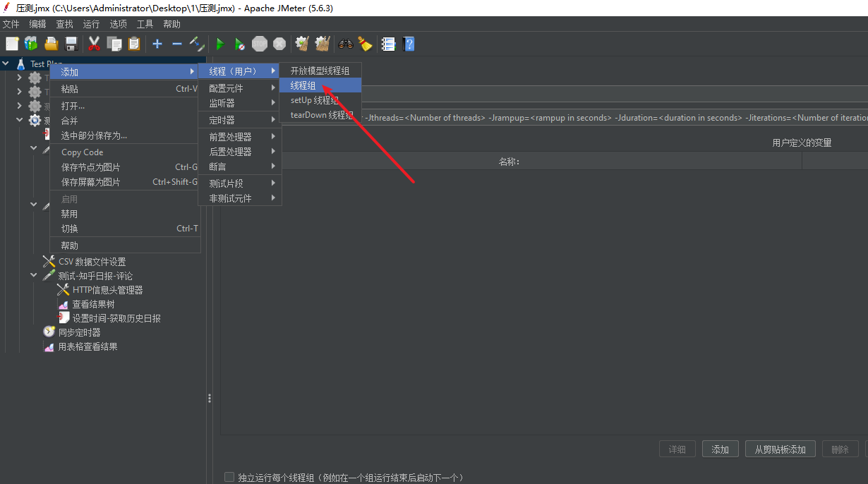This screenshot has height=484, width=868.
Task: Open the 前置处理器 submenu
Action: point(240,137)
